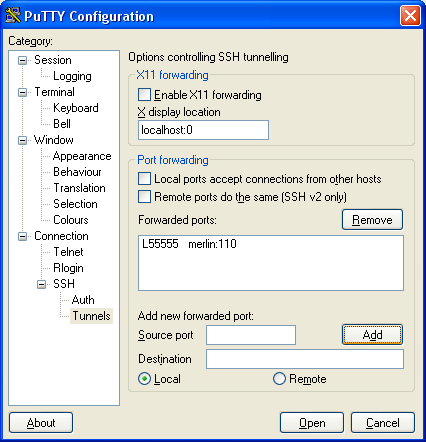Collapse the Terminal tree node
The height and width of the screenshot is (442, 426).
[22, 92]
